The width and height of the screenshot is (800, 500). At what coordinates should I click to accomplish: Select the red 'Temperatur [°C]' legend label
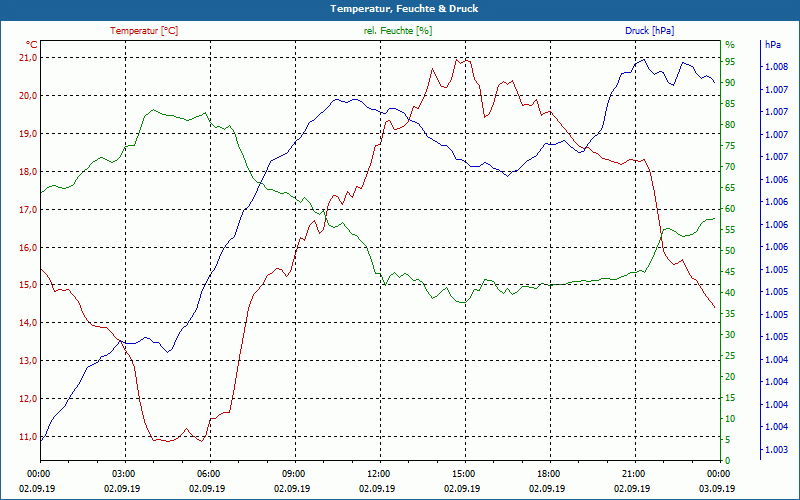[144, 31]
